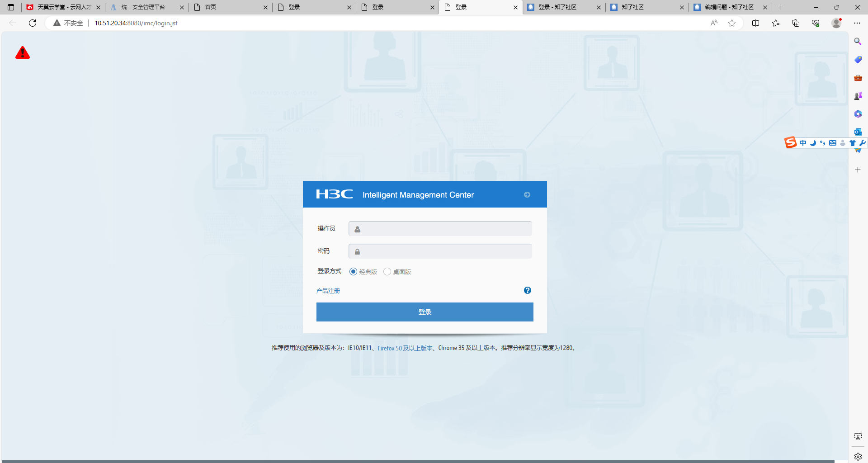Toggle the Sogou punctuation mode icon
The height and width of the screenshot is (463, 868).
click(822, 143)
